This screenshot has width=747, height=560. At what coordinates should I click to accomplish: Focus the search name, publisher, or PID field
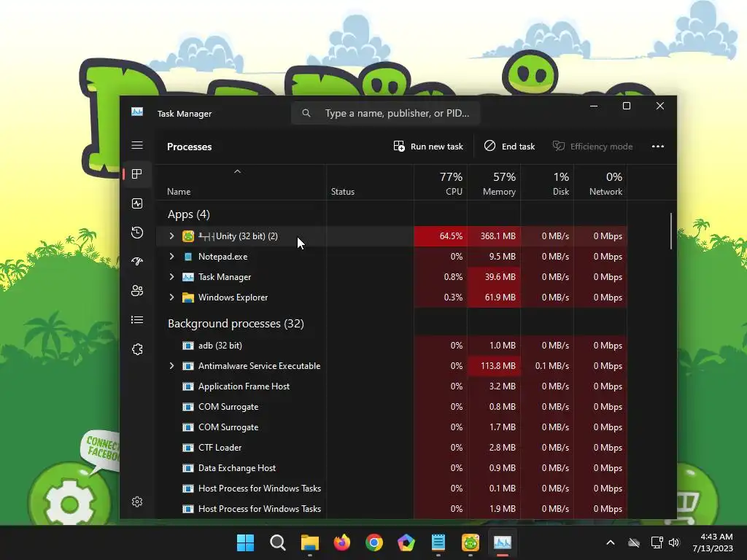(385, 113)
